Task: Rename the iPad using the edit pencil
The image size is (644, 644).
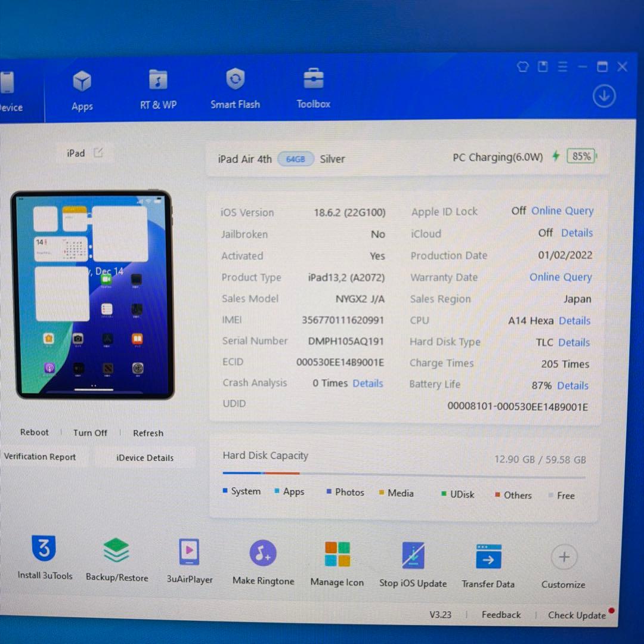Action: pyautogui.click(x=98, y=153)
